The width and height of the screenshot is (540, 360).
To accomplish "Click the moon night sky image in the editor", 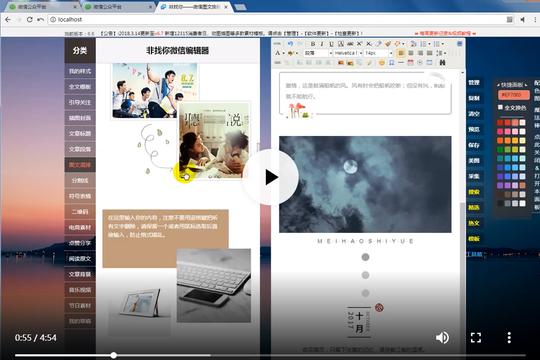I will pos(365,184).
